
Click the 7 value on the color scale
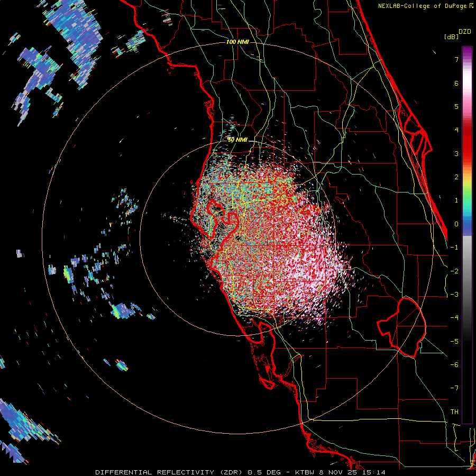click(x=456, y=59)
